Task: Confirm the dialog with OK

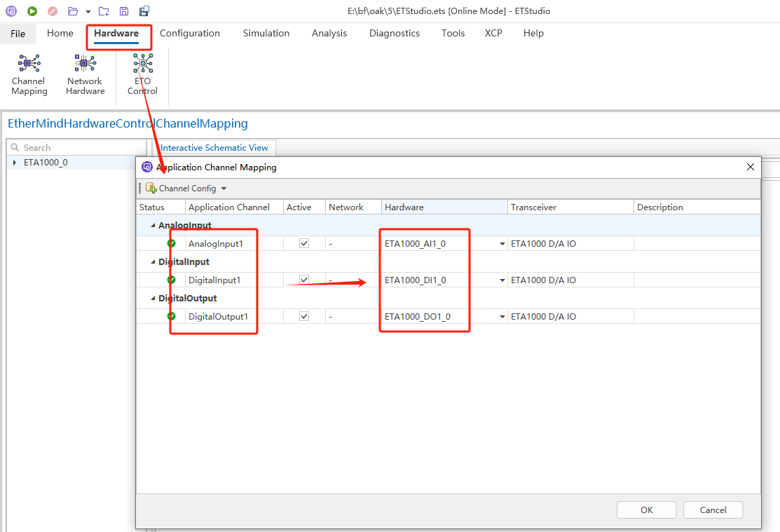Action: (646, 510)
